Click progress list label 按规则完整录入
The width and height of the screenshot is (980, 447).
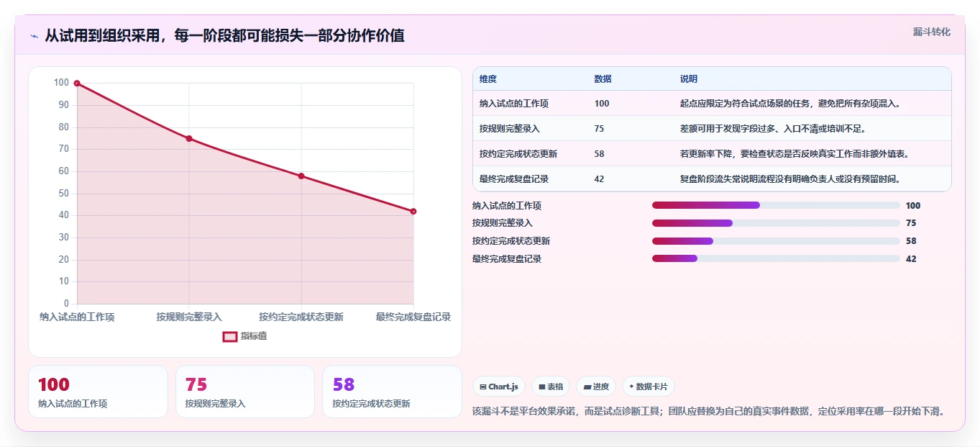pyautogui.click(x=503, y=223)
